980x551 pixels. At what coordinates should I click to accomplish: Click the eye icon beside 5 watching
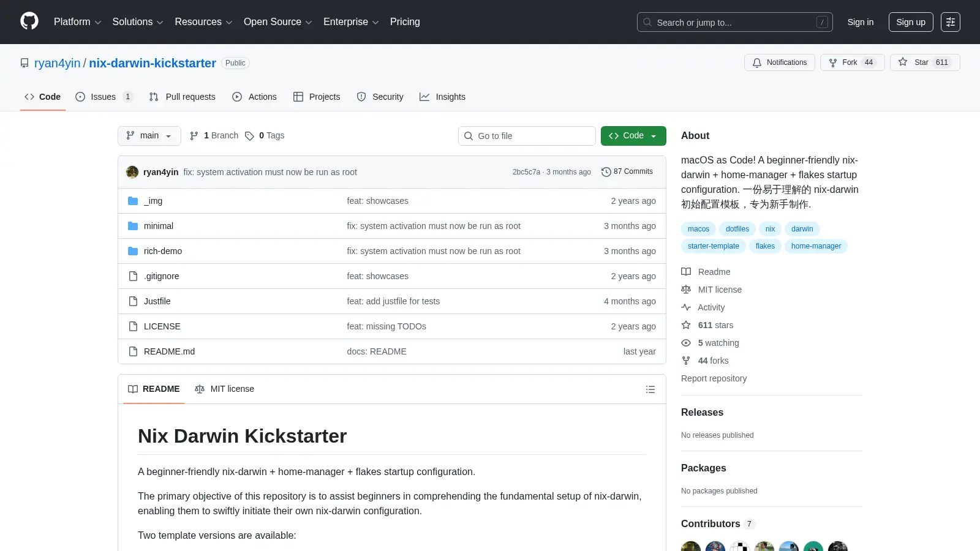coord(686,343)
